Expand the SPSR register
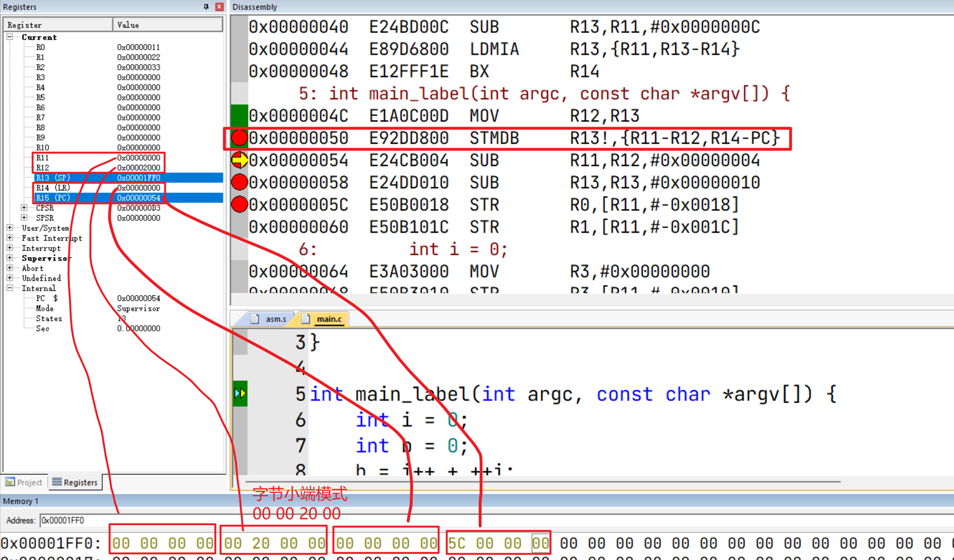954x560 pixels. pyautogui.click(x=24, y=218)
